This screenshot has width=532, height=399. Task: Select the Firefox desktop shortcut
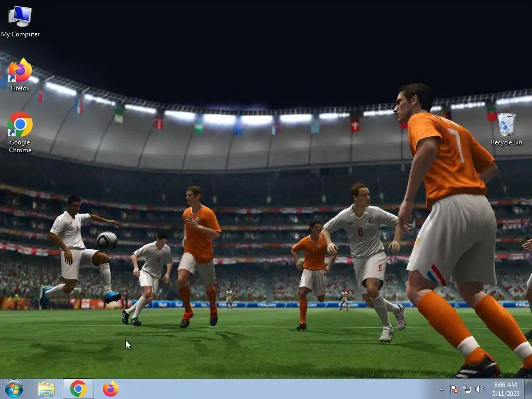point(20,75)
